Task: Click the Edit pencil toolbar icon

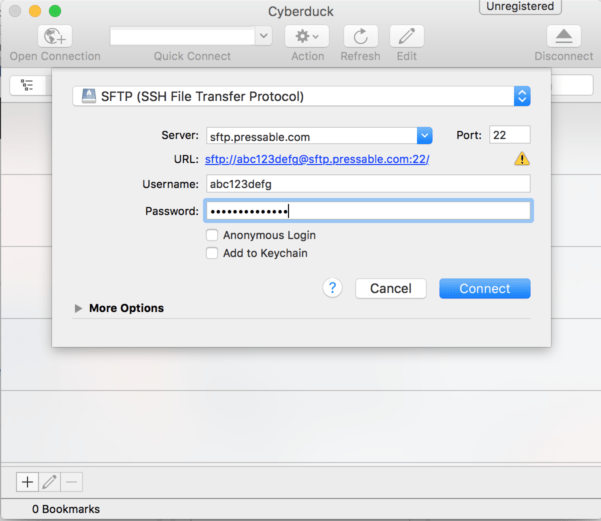Action: click(406, 36)
